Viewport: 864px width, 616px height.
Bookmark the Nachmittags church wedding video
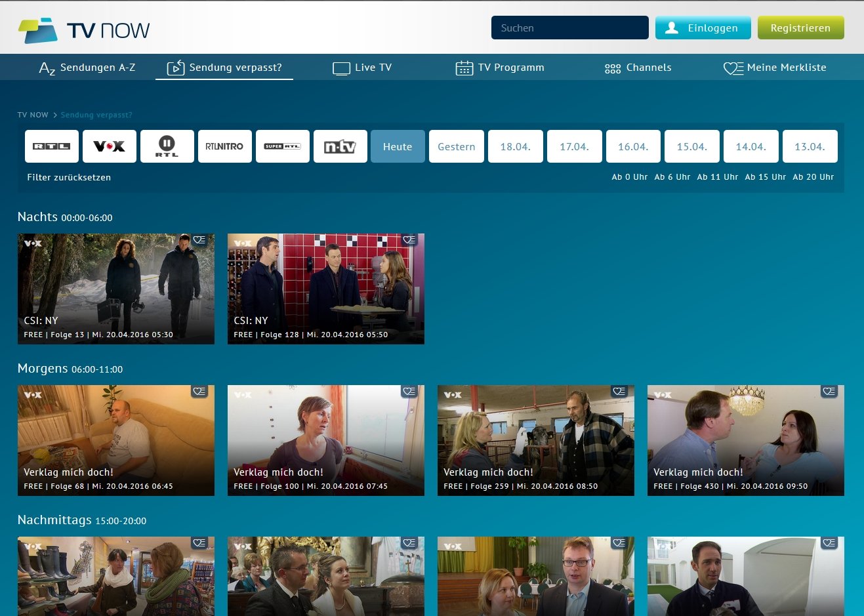409,543
